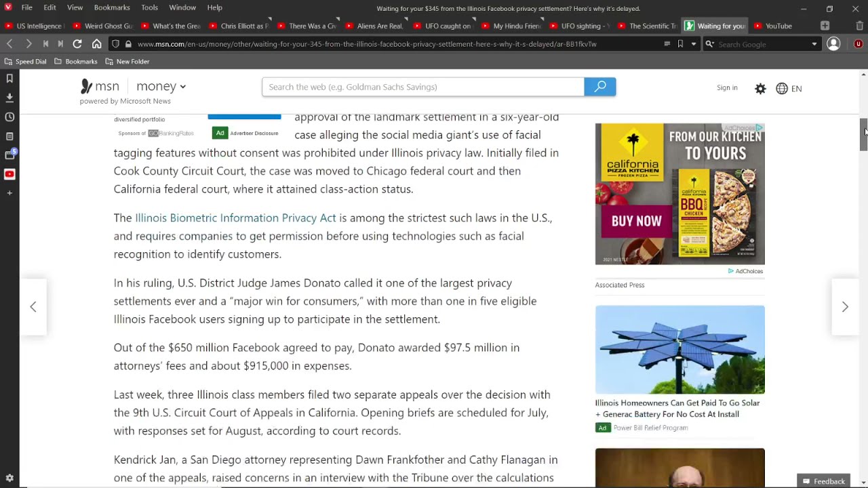Viewport: 868px width, 488px height.
Task: Click the blue MSN search magnifier button
Action: (600, 87)
